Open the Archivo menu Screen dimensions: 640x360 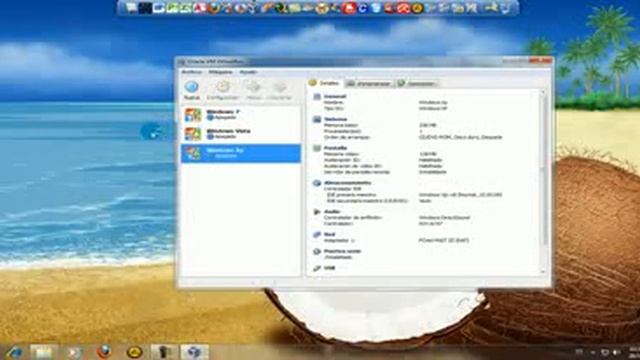192,72
